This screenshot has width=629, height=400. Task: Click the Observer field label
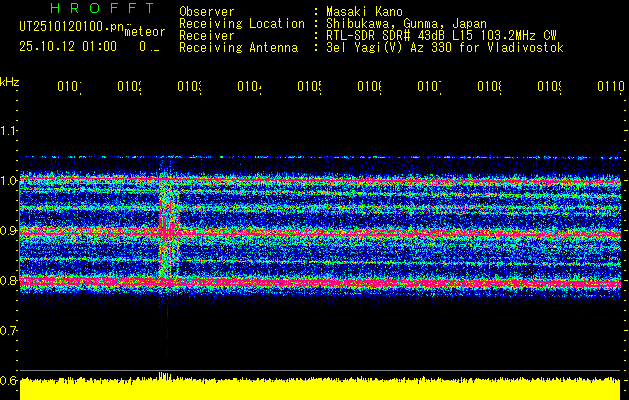click(207, 11)
